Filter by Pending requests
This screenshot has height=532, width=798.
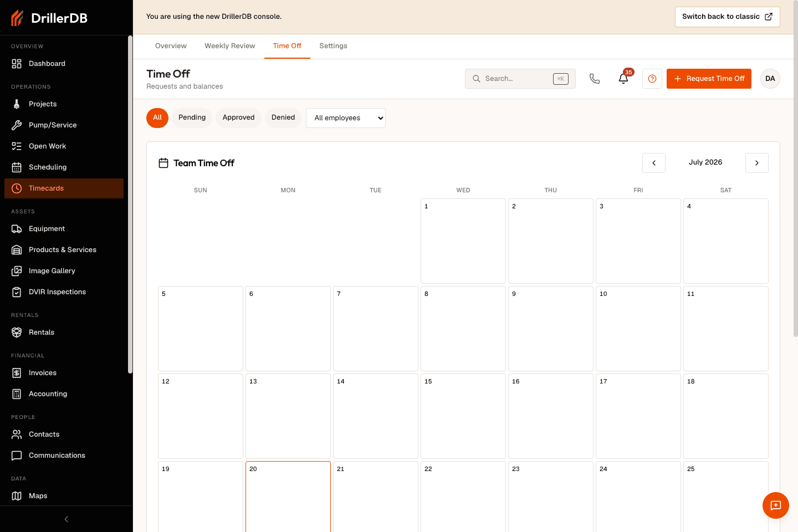(x=192, y=118)
